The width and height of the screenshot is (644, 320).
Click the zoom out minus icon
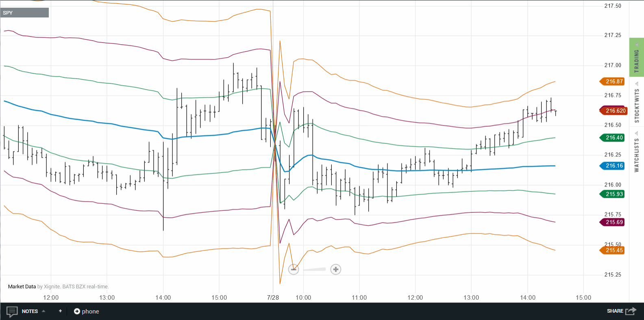point(294,269)
